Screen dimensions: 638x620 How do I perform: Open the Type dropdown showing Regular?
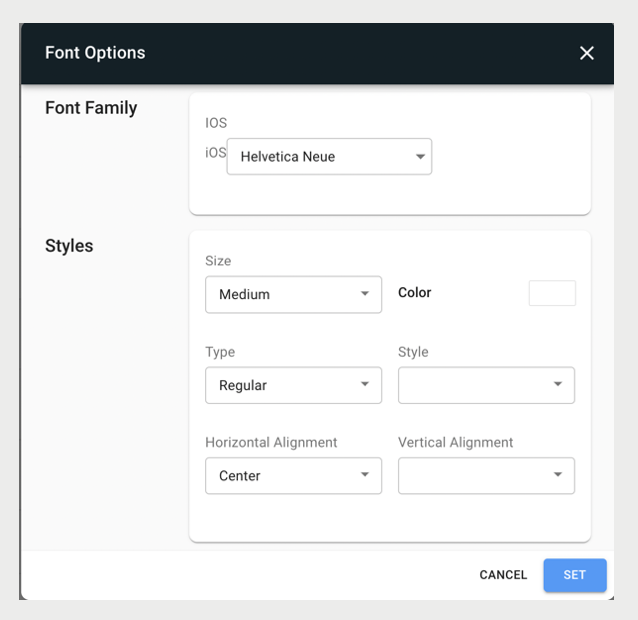pyautogui.click(x=293, y=385)
